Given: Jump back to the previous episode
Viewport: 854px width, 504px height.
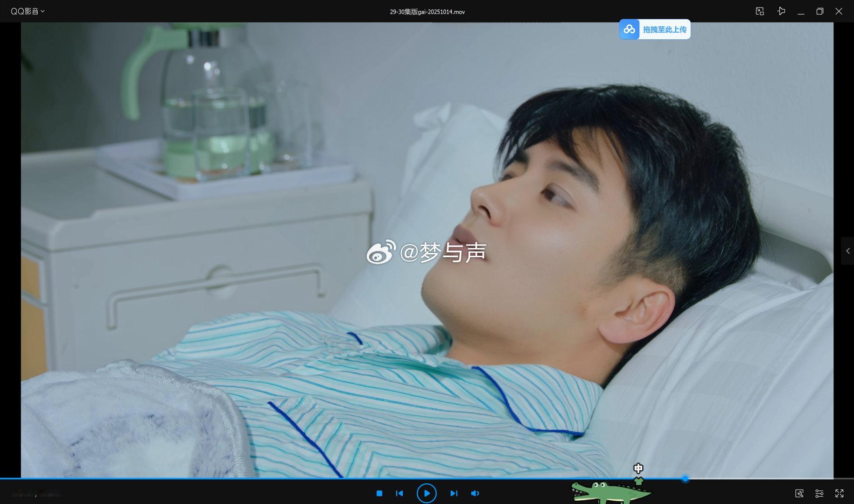Looking at the screenshot, I should (x=399, y=493).
